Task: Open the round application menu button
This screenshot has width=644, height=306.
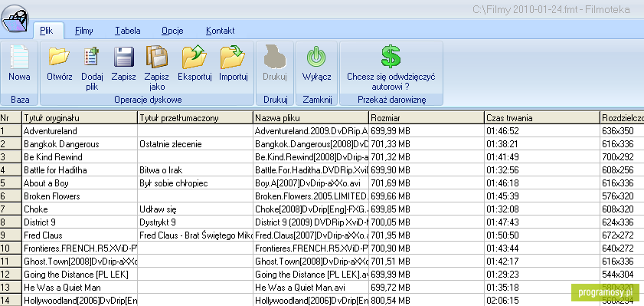Action: [15, 18]
